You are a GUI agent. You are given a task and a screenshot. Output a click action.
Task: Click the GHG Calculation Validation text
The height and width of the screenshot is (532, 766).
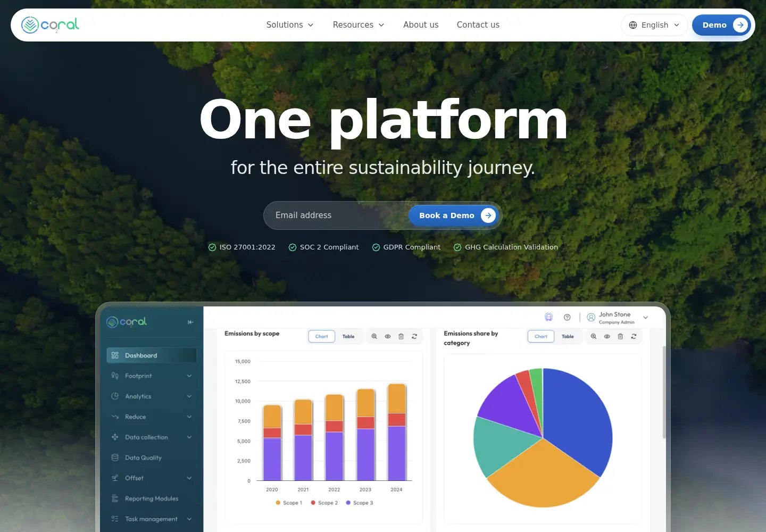tap(511, 247)
